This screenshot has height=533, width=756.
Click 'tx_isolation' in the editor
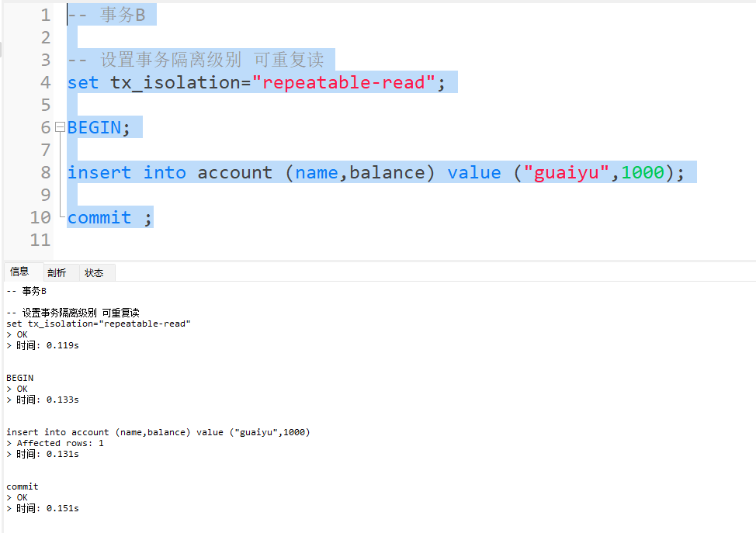click(x=175, y=82)
